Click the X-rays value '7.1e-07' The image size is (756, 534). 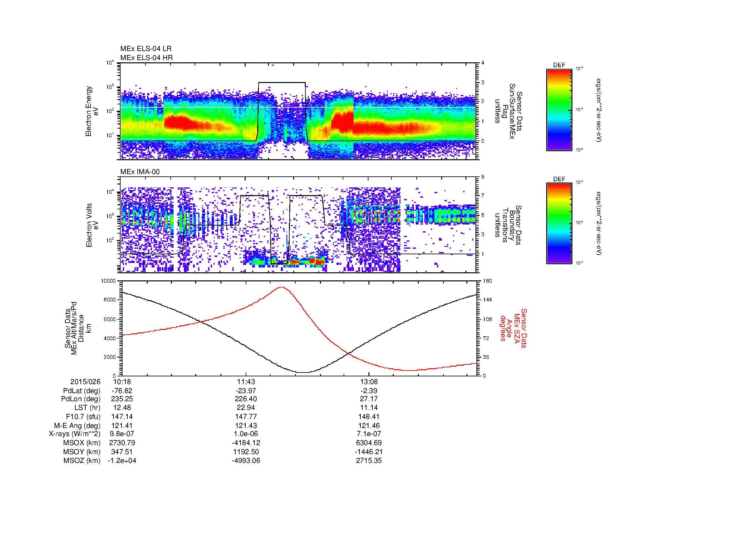(x=369, y=434)
